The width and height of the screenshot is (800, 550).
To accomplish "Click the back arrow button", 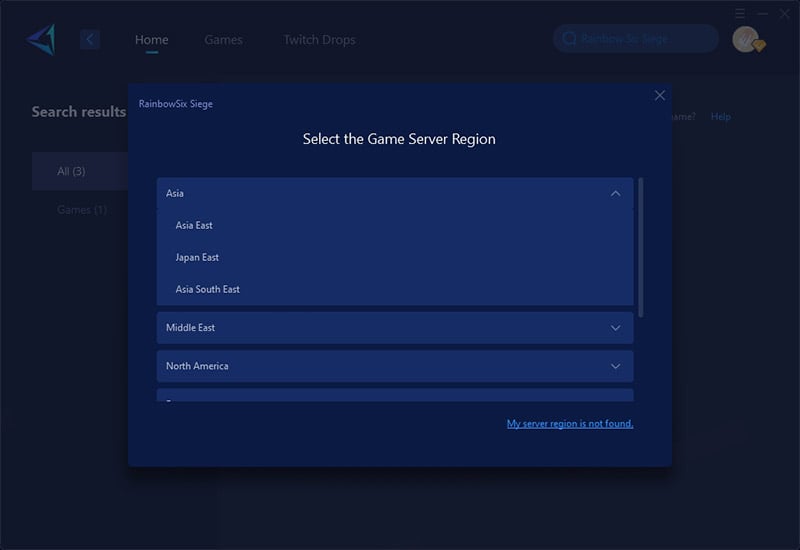I will [90, 39].
